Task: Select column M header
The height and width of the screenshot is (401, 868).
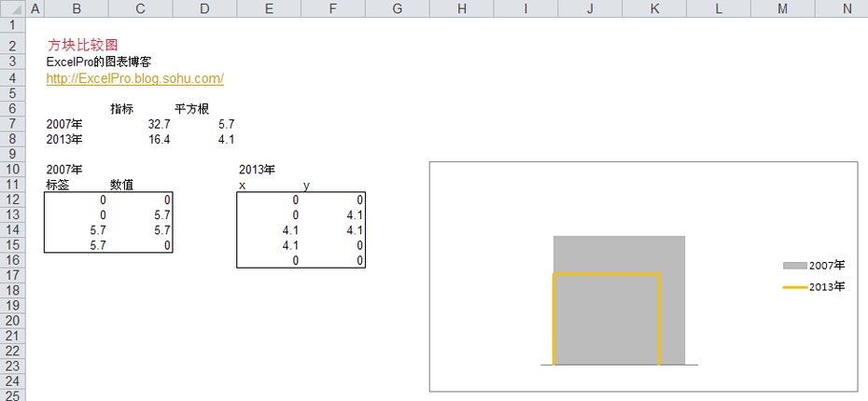Action: point(782,8)
